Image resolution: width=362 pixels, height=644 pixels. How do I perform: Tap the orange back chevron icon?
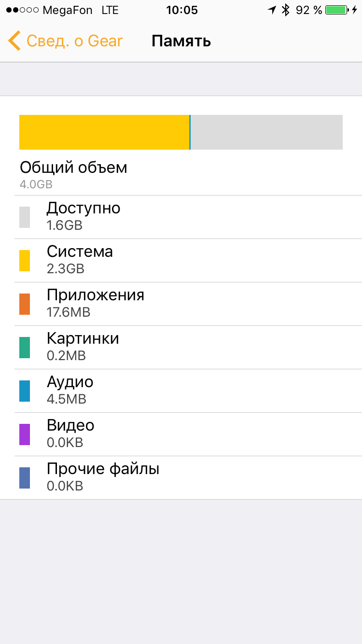click(x=14, y=41)
